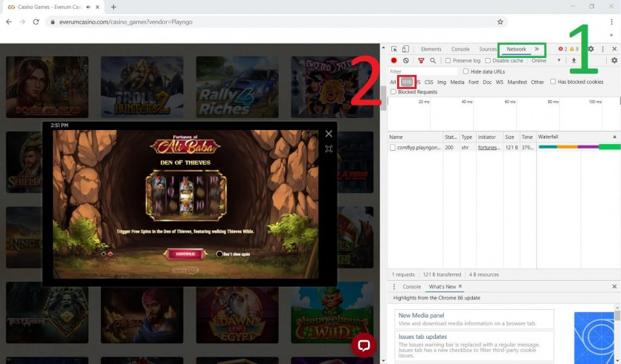621x364 pixels.
Task: Select the Manifest filter
Action: coord(517,82)
